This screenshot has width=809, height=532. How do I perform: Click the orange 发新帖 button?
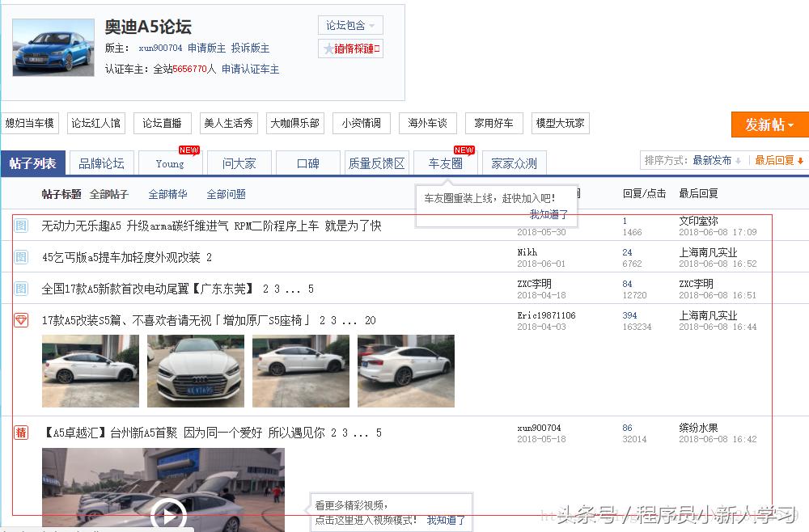(768, 125)
